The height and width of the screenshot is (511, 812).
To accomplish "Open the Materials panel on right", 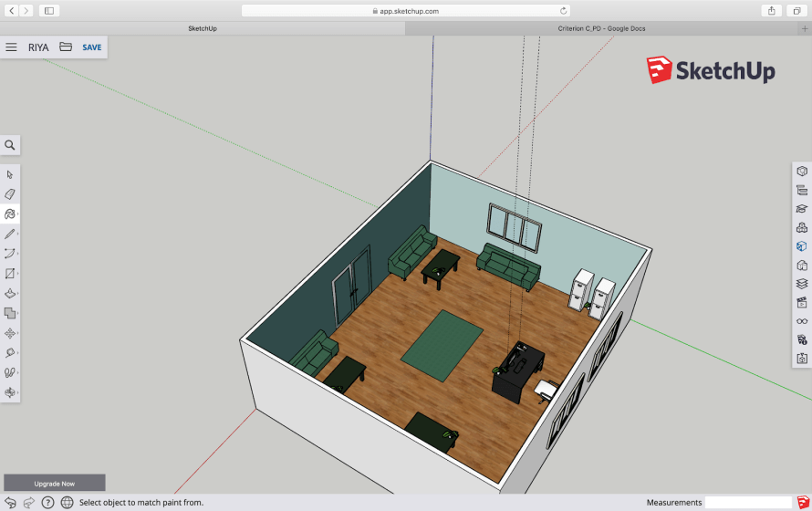I will tap(801, 246).
